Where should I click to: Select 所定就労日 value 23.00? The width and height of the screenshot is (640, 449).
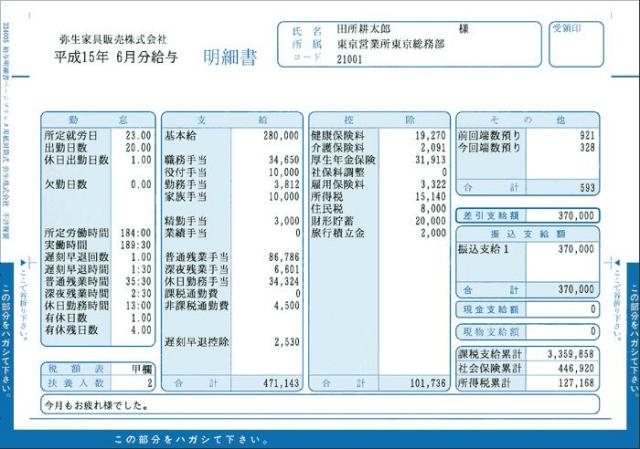point(138,136)
